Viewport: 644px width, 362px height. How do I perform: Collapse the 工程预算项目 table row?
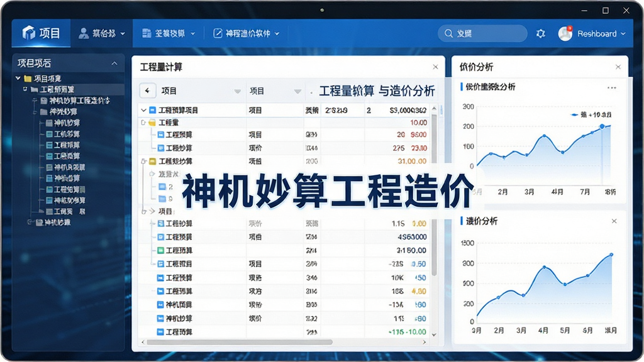tap(143, 110)
